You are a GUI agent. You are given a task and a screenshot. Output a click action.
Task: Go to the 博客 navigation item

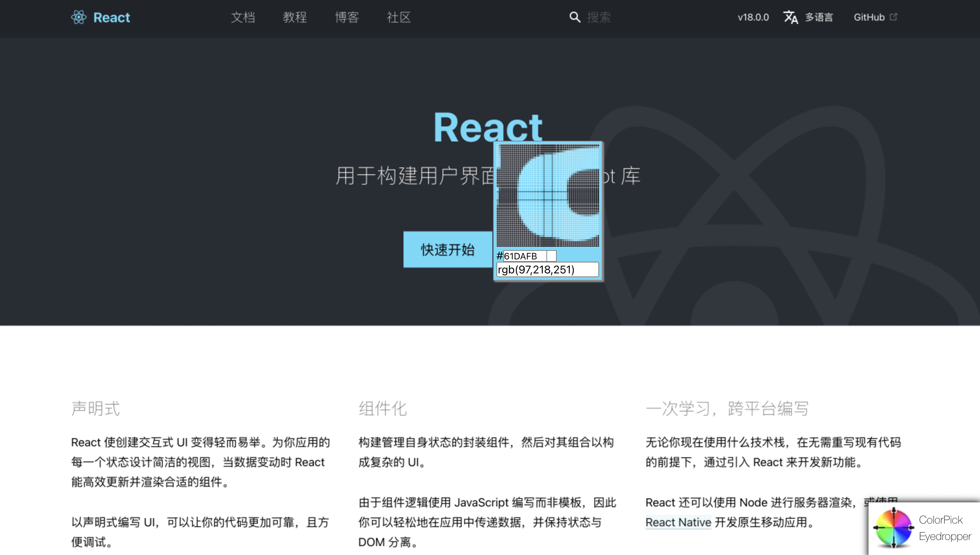point(347,17)
